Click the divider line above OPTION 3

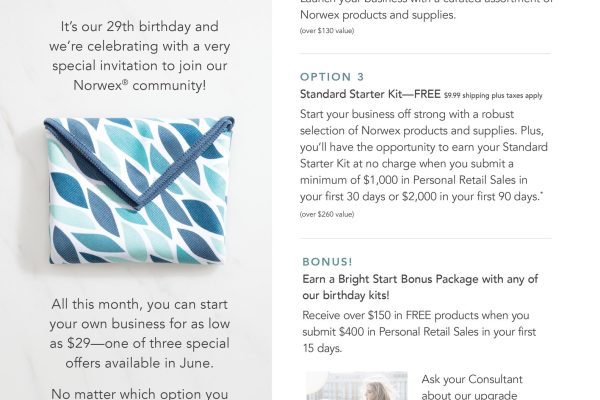coord(426,54)
